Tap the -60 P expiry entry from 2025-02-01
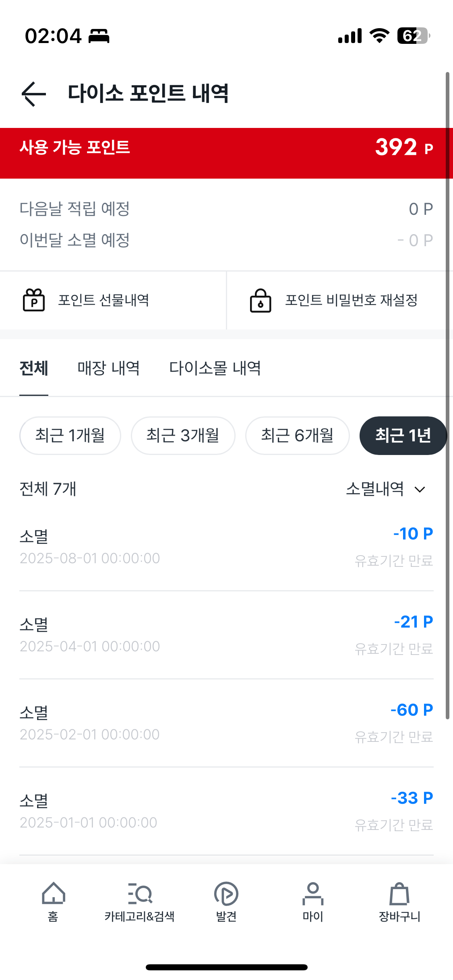Image resolution: width=453 pixels, height=980 pixels. 226,723
